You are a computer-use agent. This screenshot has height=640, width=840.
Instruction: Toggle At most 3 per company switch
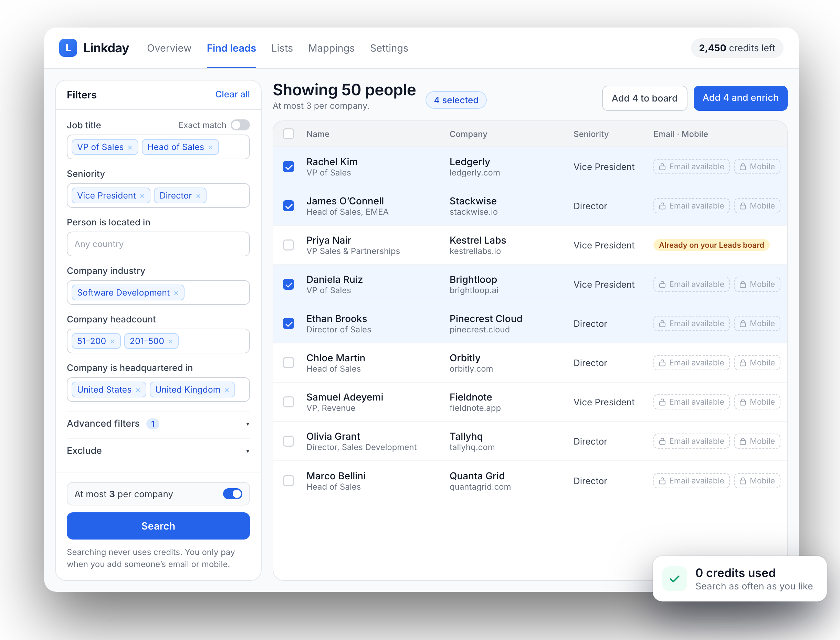point(232,494)
